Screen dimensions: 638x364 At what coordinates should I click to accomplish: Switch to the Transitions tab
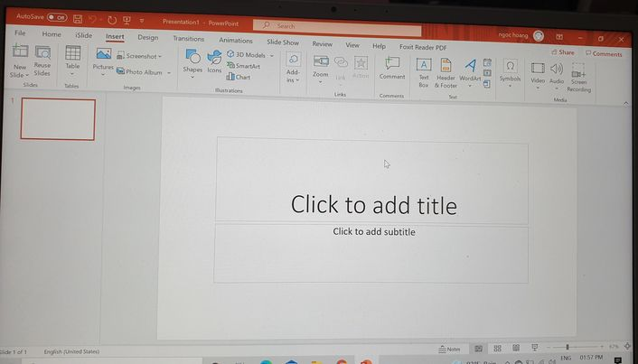[x=188, y=39]
